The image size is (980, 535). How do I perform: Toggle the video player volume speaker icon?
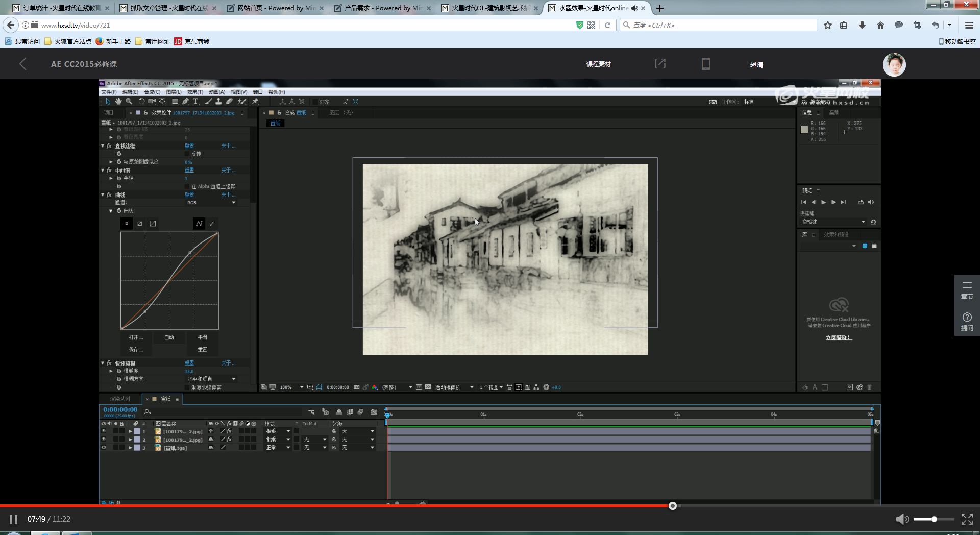pyautogui.click(x=902, y=519)
